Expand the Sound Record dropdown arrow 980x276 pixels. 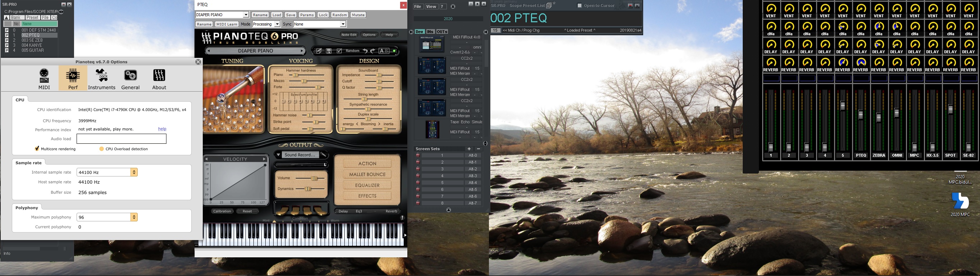tap(278, 155)
